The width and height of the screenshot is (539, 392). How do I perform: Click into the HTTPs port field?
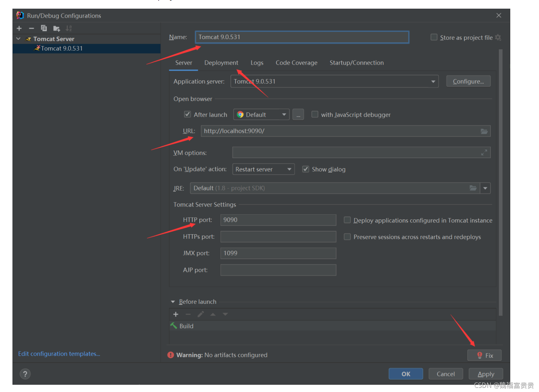278,237
